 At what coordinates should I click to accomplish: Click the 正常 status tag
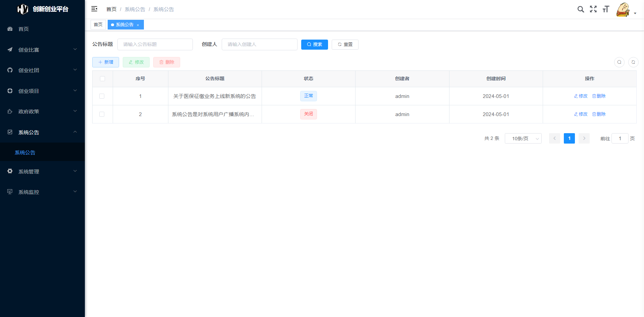tap(309, 96)
